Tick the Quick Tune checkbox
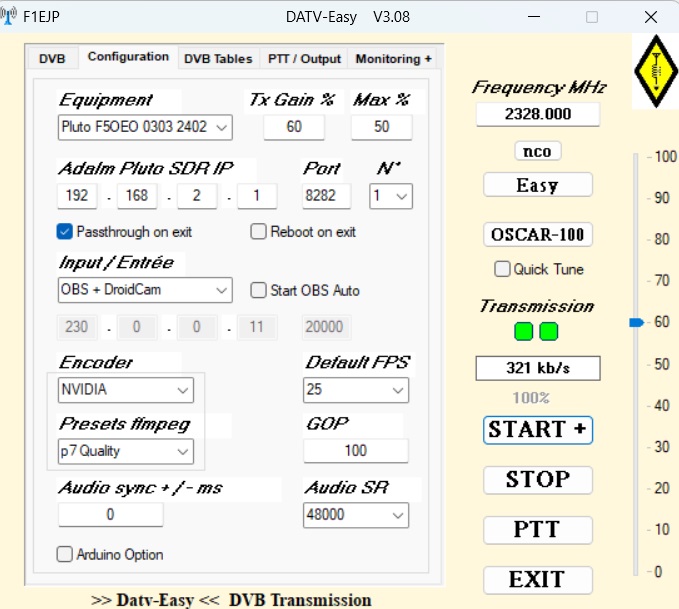This screenshot has width=679, height=609. (502, 269)
